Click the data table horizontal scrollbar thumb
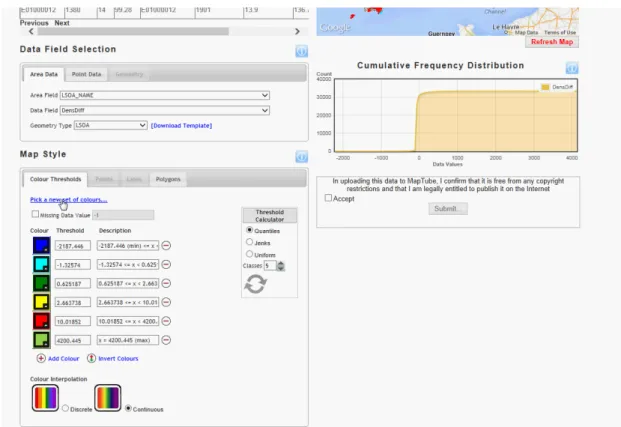This screenshot has height=427, width=621. click(x=133, y=31)
